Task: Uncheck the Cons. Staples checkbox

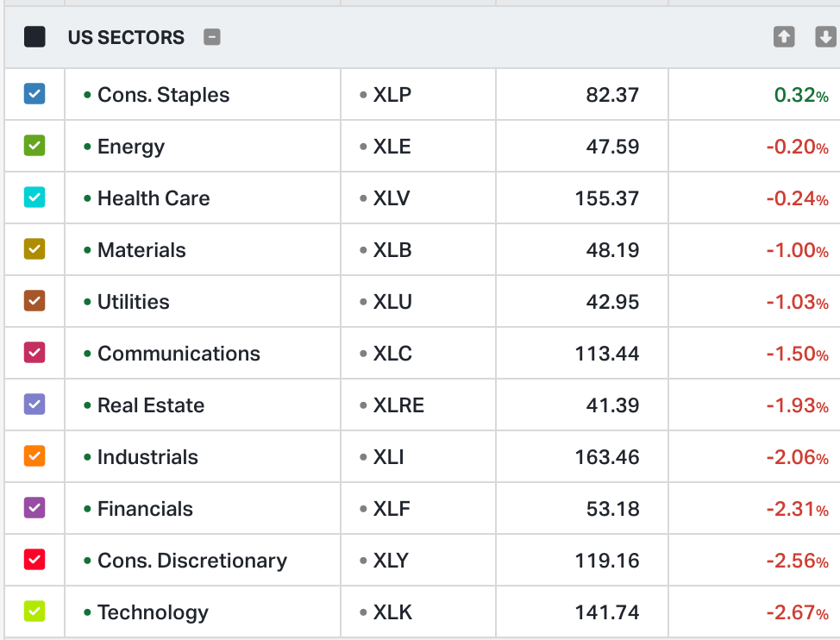Action: pos(34,94)
